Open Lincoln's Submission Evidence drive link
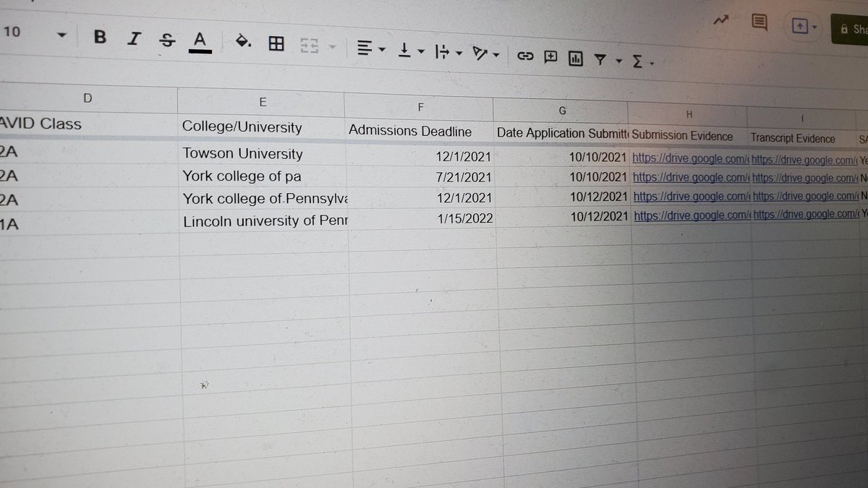The image size is (868, 488). (x=692, y=215)
